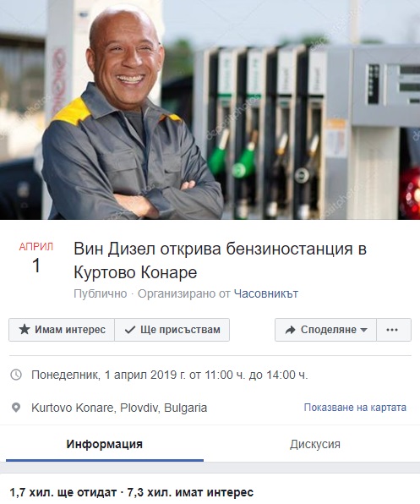This screenshot has height=504, width=420.
Task: Click the event date and time text
Action: (170, 375)
